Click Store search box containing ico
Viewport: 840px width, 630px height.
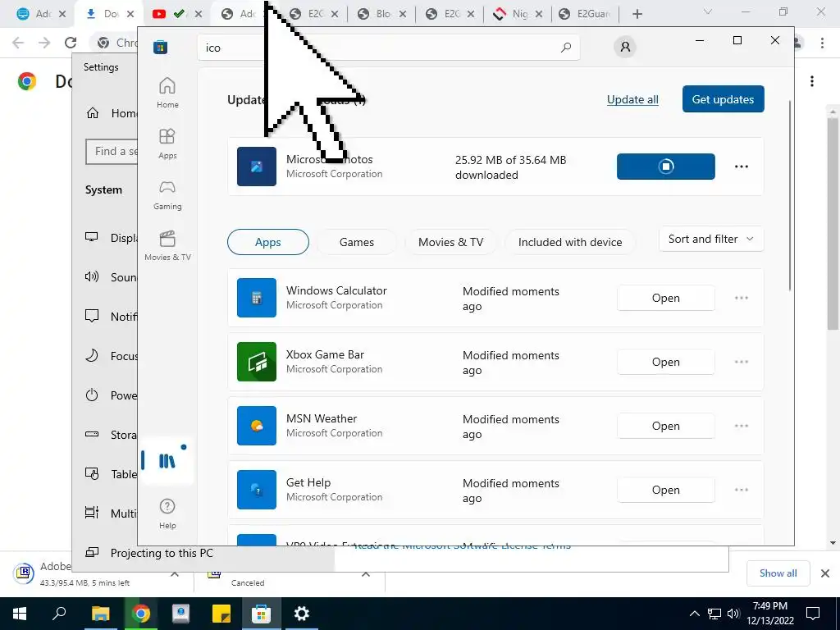388,48
